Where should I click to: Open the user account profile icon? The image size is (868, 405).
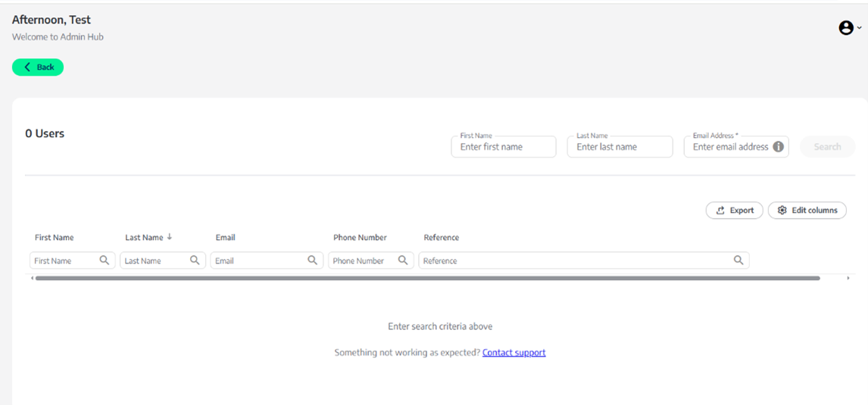[x=846, y=28]
